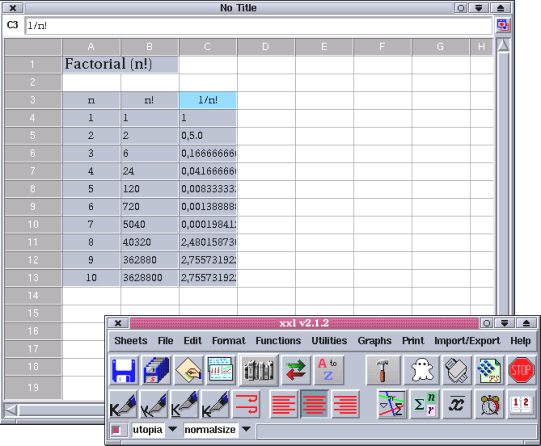Open the Import/Export menu
This screenshot has height=446, width=541.
[467, 341]
